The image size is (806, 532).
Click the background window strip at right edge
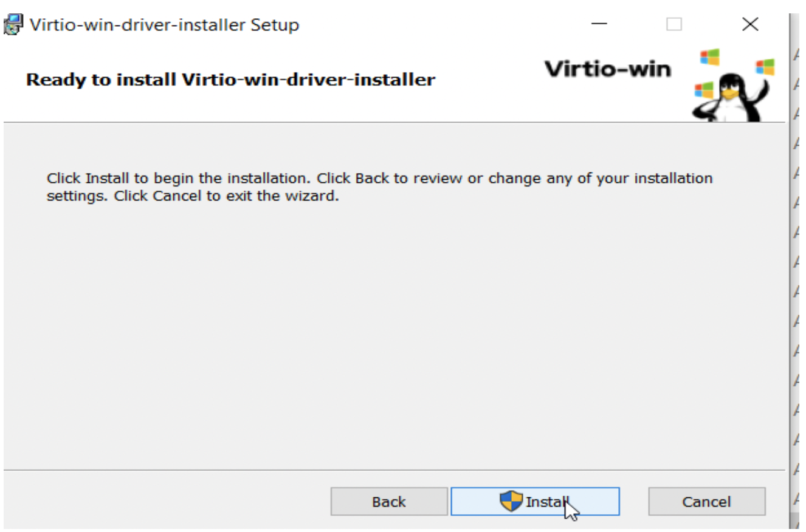[x=797, y=273]
